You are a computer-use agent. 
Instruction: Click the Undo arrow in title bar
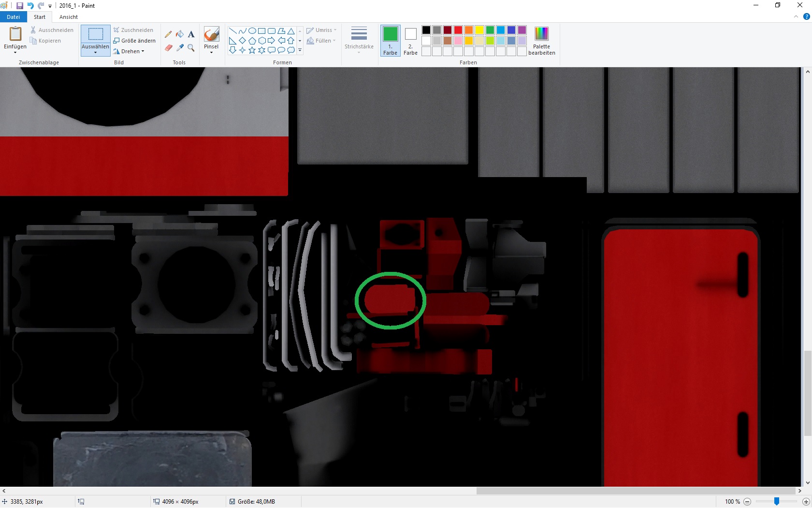[30, 6]
